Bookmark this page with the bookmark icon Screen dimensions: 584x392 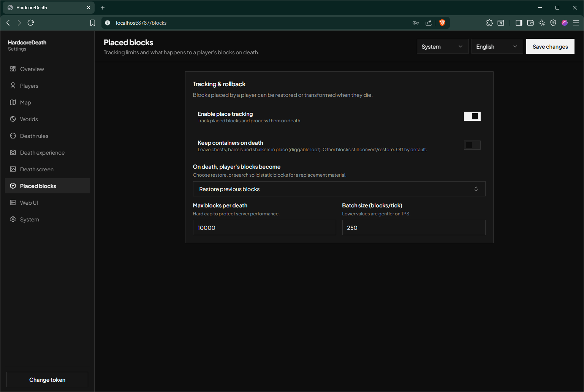coord(93,23)
